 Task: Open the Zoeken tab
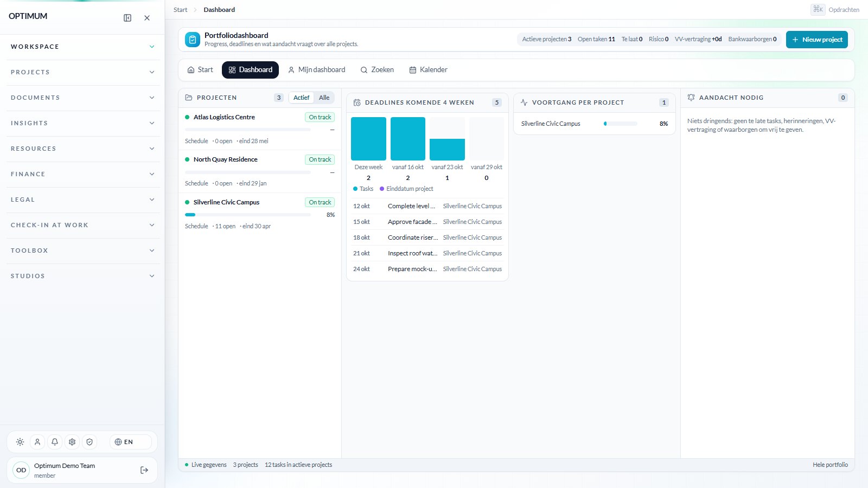(377, 70)
